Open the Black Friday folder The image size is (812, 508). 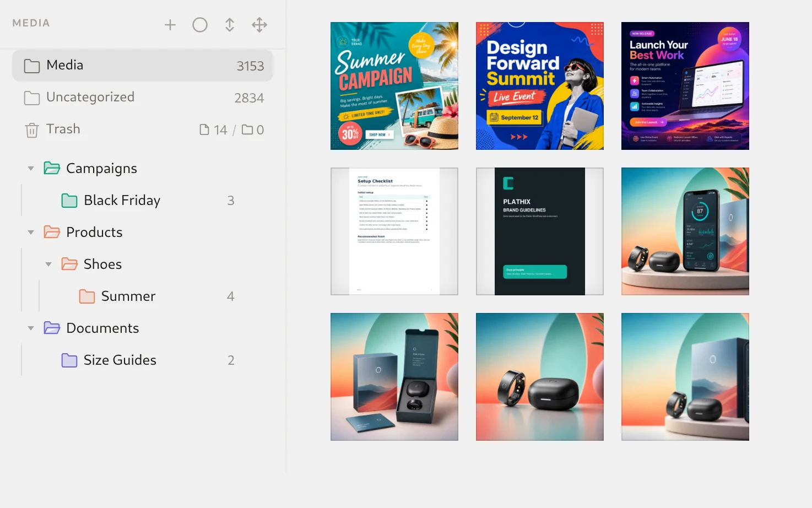122,201
